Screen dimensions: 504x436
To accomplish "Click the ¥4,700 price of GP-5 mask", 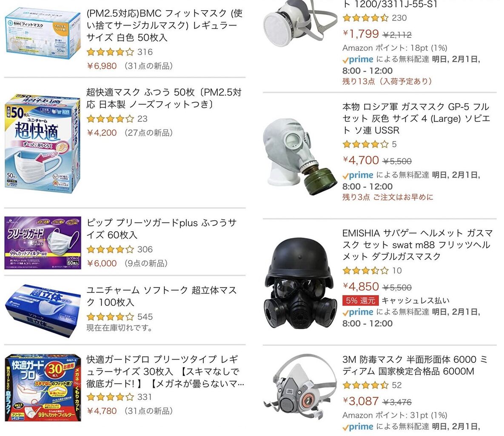I will click(x=361, y=160).
